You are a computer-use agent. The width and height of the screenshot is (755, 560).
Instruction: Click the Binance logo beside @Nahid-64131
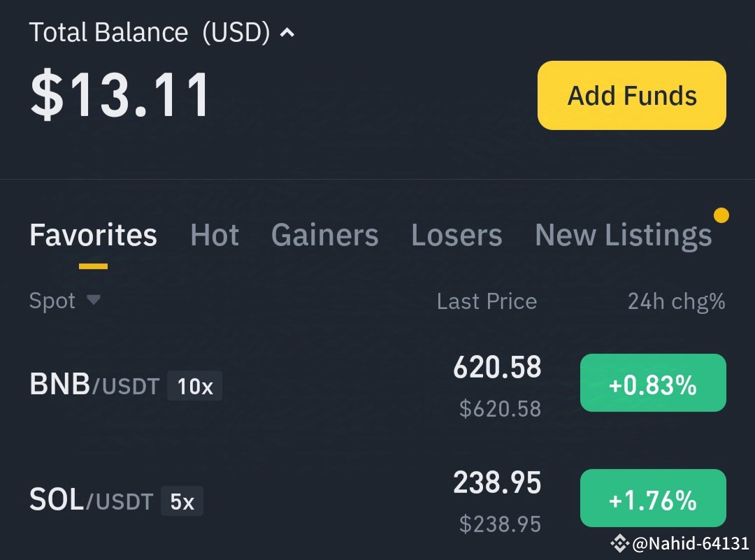point(620,543)
